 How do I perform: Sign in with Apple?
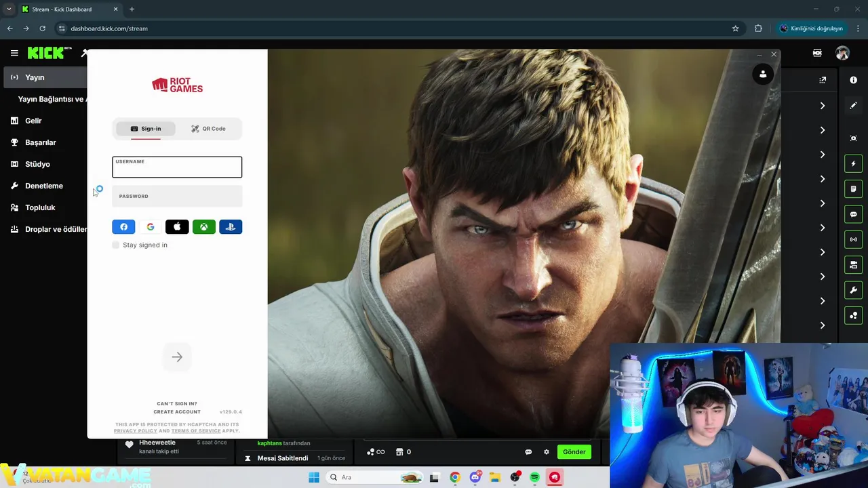point(177,227)
